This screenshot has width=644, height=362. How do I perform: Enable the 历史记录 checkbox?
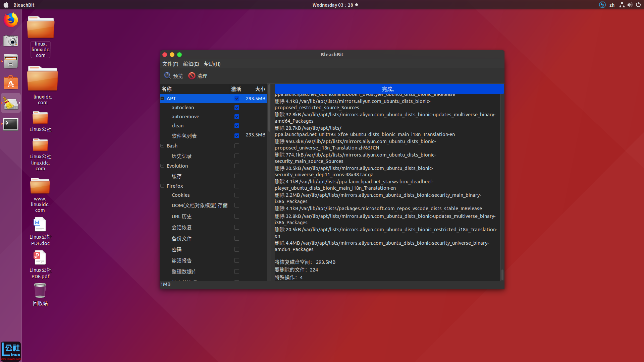point(237,156)
